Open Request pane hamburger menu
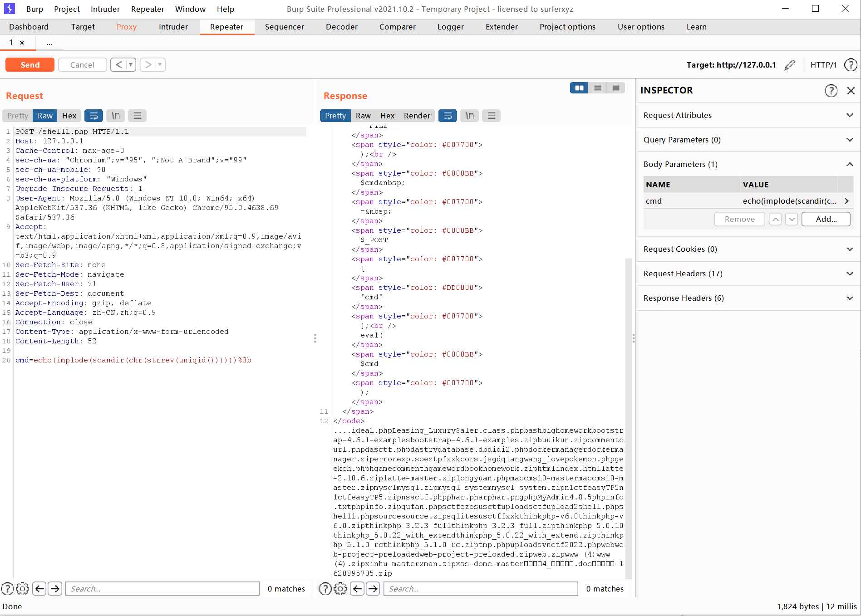The height and width of the screenshot is (616, 861). (x=138, y=116)
